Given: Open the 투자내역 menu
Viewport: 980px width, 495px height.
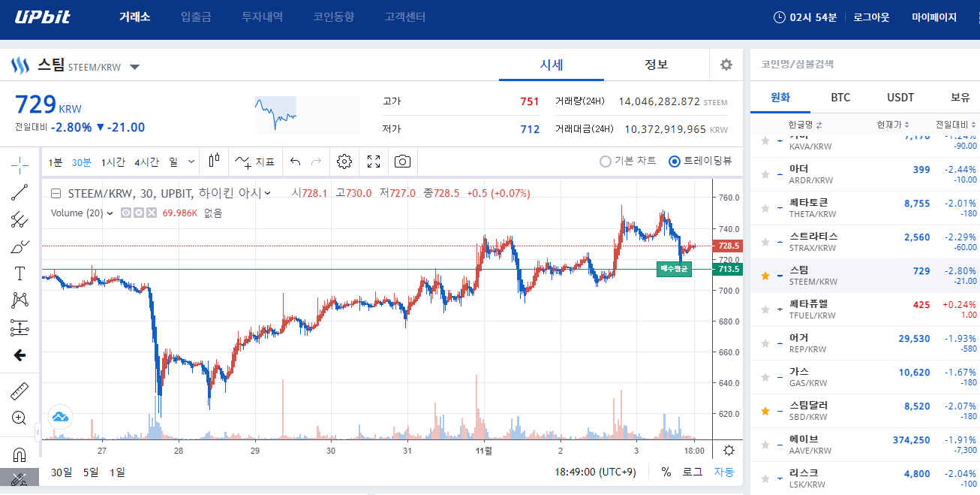Looking at the screenshot, I should coord(263,17).
